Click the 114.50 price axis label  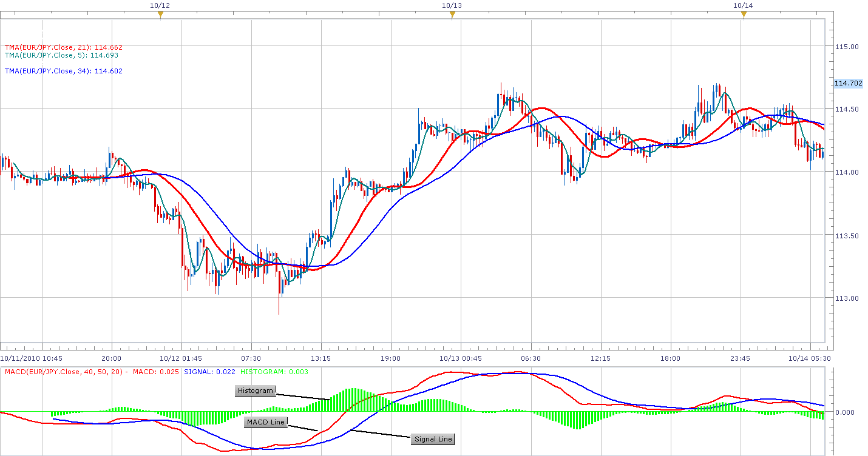[847, 109]
